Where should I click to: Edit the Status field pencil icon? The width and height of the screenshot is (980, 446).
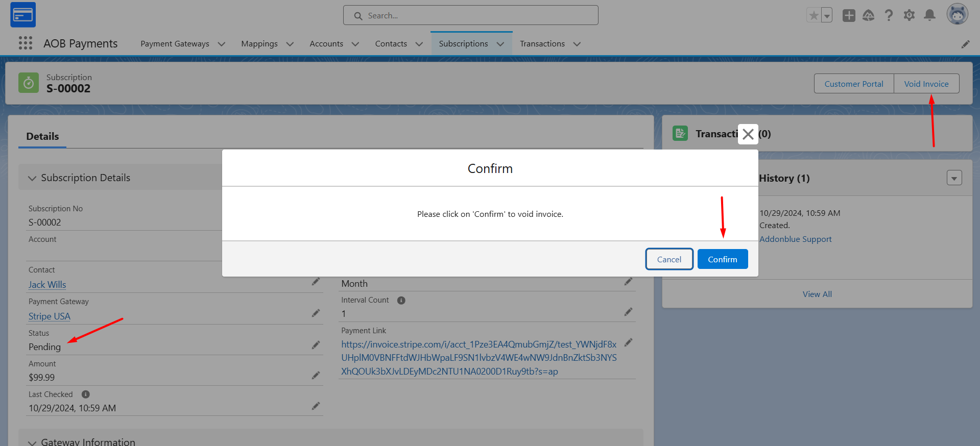(316, 345)
